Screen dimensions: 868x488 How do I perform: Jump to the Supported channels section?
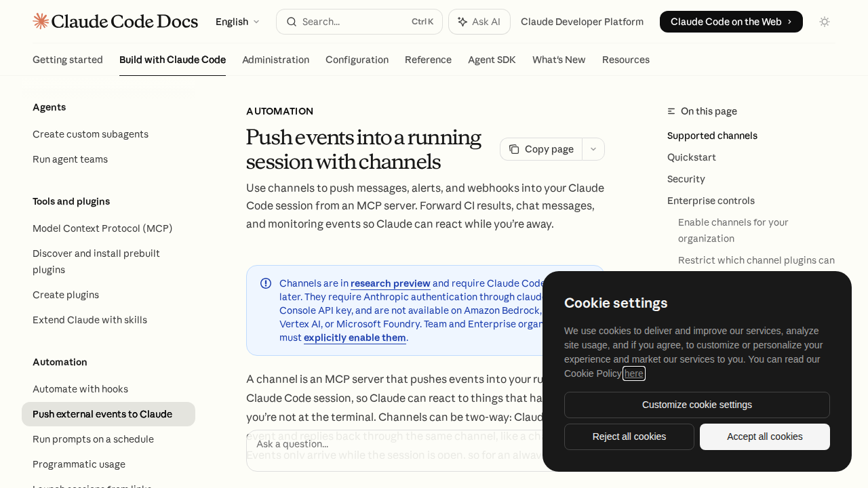click(712, 136)
